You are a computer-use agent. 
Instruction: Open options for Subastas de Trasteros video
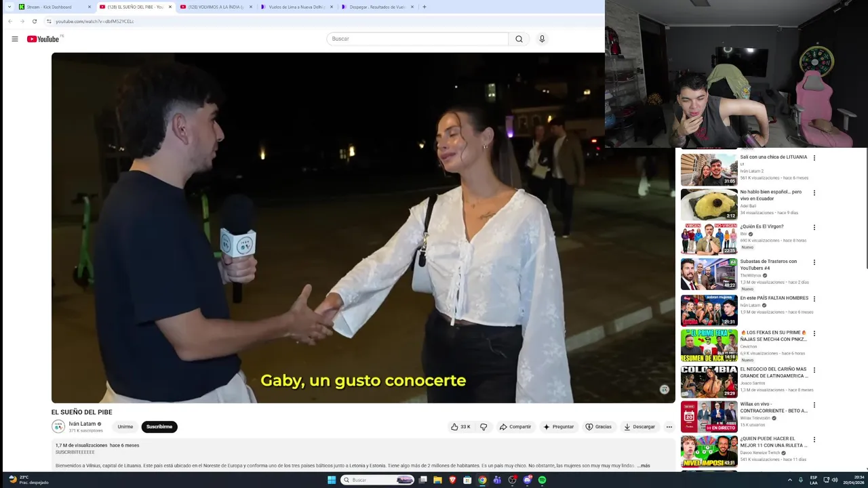click(x=814, y=262)
